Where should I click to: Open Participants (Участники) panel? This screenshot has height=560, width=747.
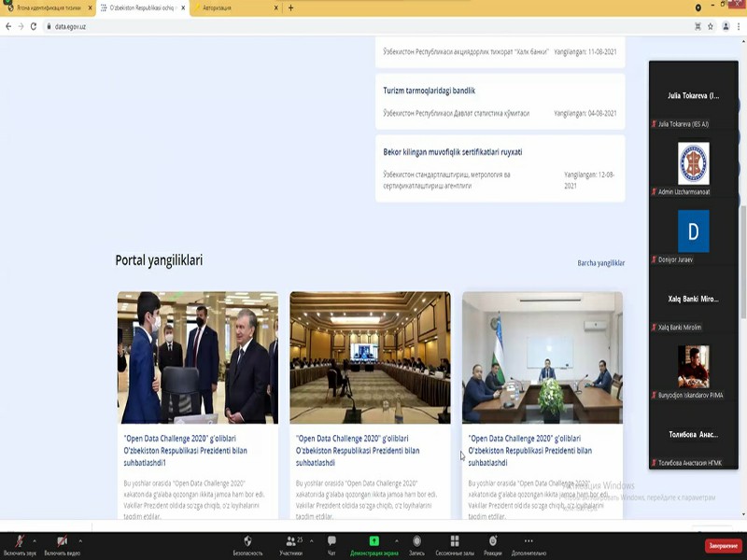click(290, 542)
